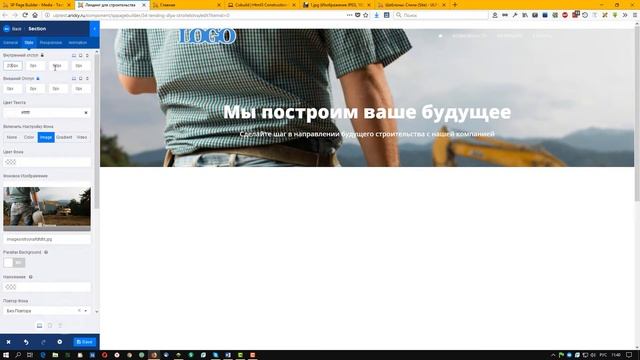Image resolution: width=640 pixels, height=360 pixels.
Task: Select desktop device icon for inner padding
Action: coord(74,55)
